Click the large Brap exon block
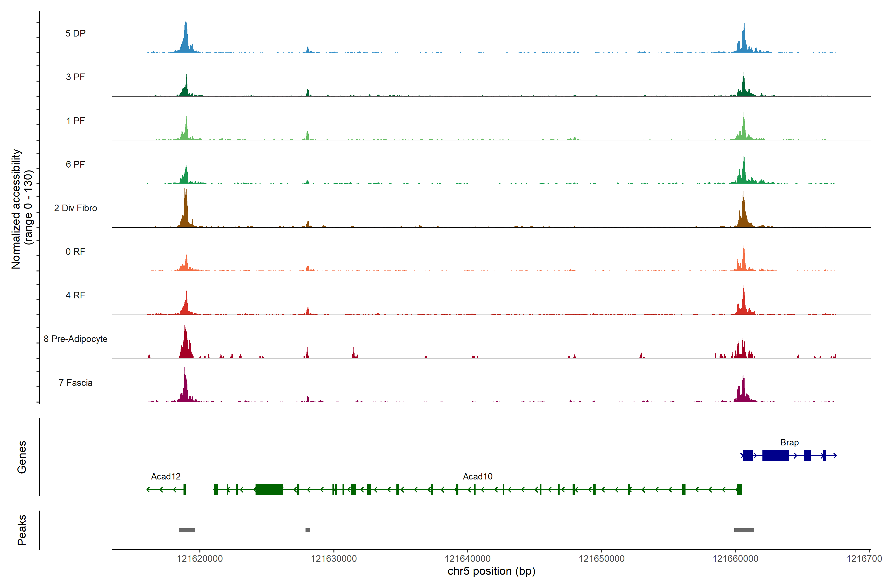Viewport: 882px width, 588px height. 775,456
